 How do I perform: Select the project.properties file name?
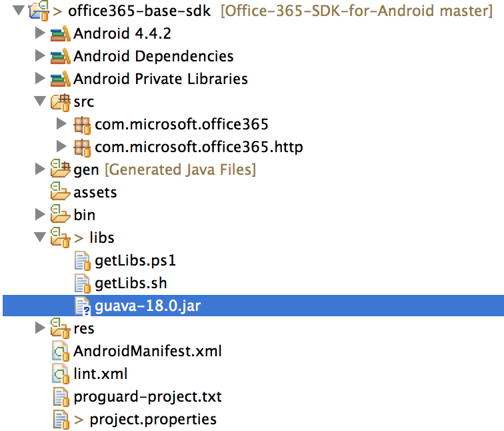click(x=153, y=420)
